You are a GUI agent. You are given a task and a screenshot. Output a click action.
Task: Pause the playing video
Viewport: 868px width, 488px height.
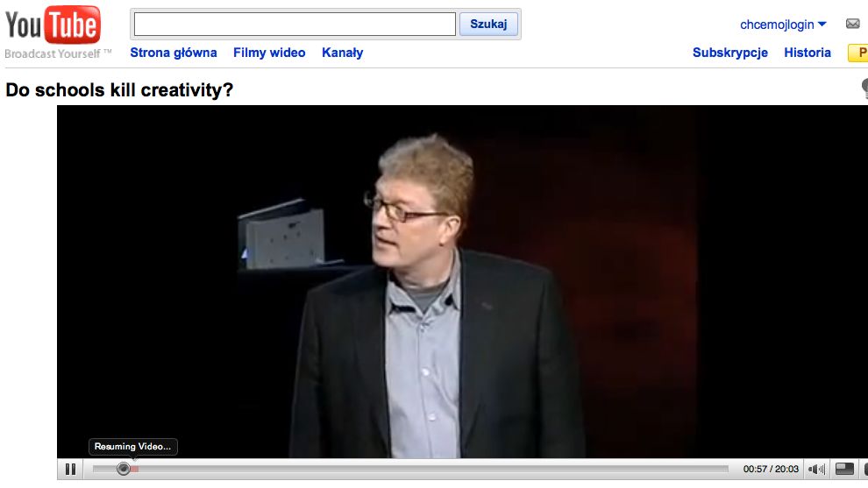(x=70, y=470)
